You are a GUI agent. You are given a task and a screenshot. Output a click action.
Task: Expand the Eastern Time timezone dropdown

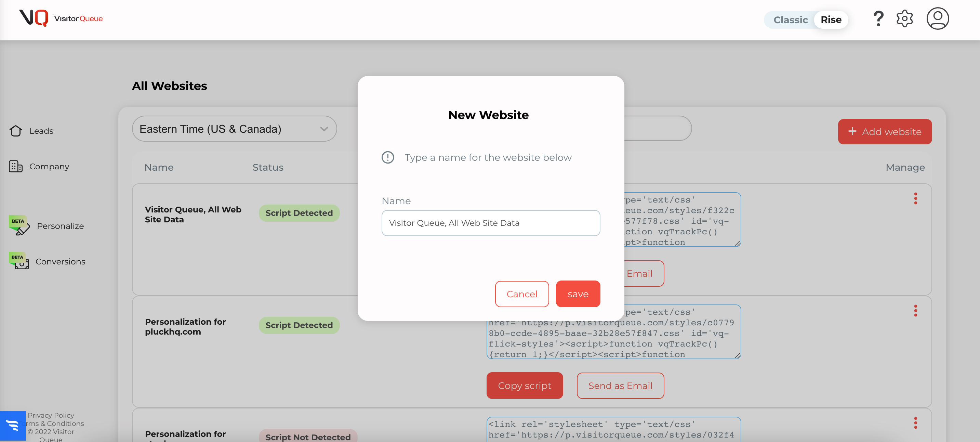coord(234,129)
